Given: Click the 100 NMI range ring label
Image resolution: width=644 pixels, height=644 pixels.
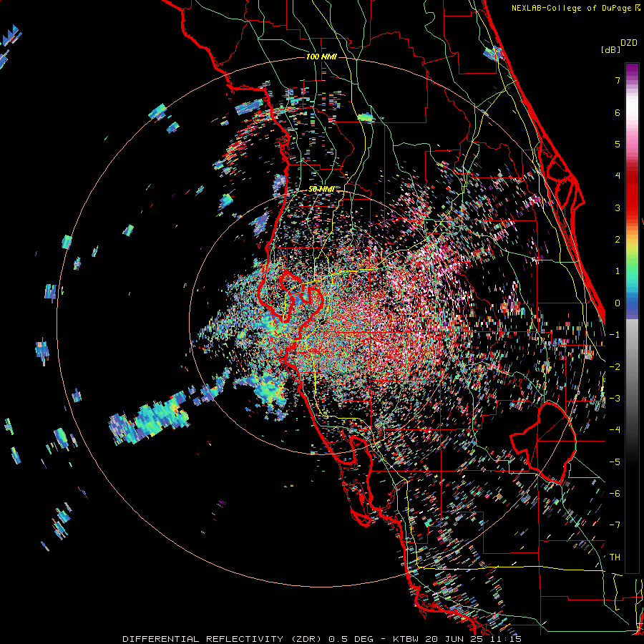Looking at the screenshot, I should tap(321, 57).
